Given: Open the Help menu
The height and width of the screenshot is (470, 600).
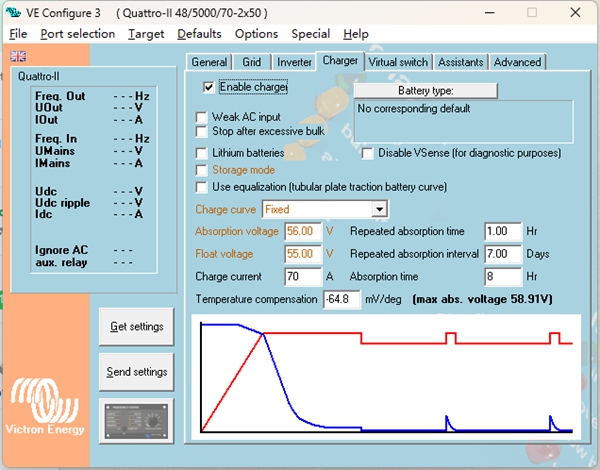Looking at the screenshot, I should (x=356, y=34).
